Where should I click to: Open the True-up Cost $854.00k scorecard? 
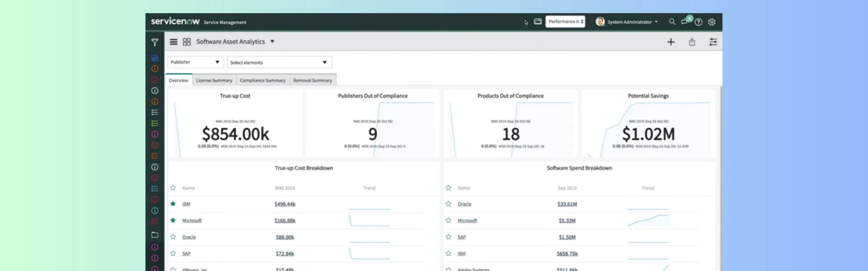[x=235, y=124]
